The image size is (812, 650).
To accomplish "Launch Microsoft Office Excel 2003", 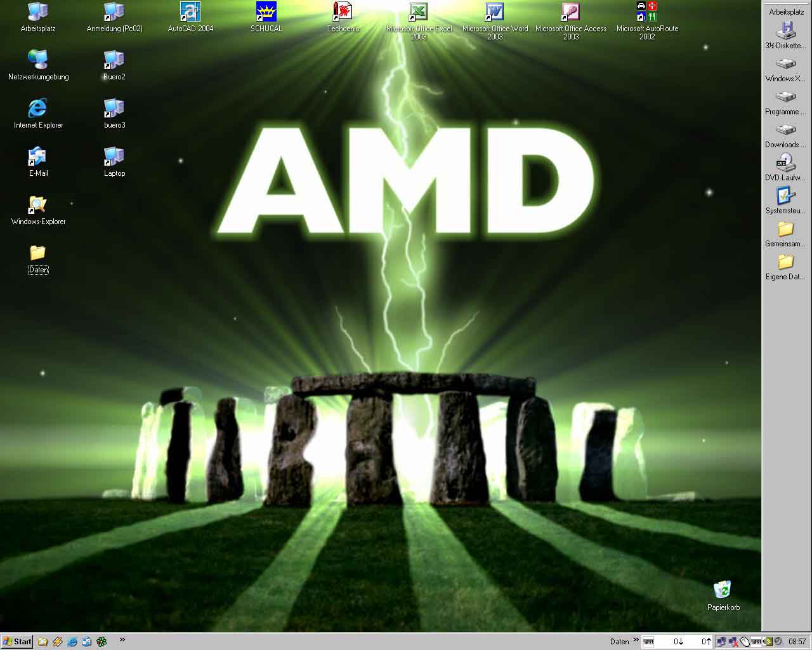I will [x=419, y=21].
